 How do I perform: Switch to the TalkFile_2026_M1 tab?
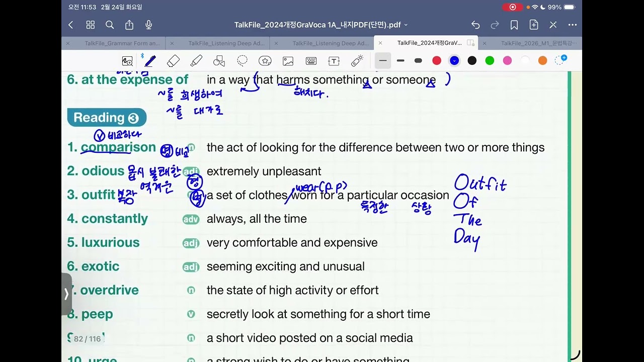click(539, 43)
